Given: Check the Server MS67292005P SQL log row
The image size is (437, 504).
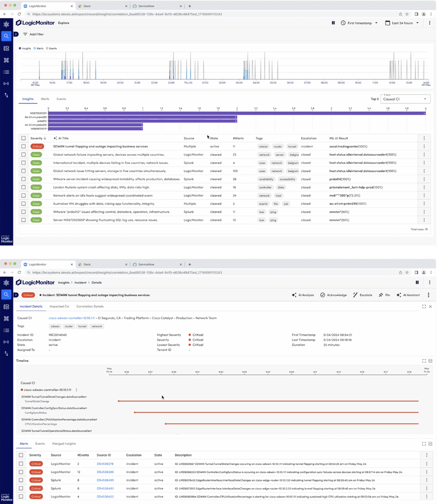Looking at the screenshot, I should pos(24,220).
